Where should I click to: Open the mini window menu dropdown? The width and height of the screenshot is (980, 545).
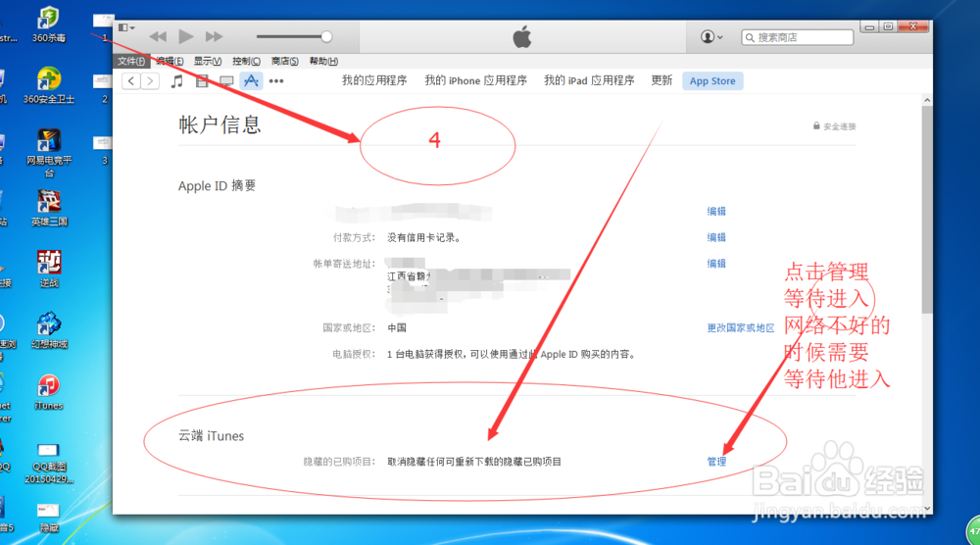coord(126,27)
